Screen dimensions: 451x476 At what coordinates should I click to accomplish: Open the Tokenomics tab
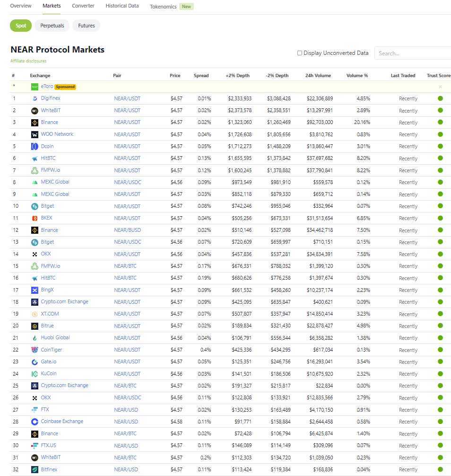pos(163,7)
